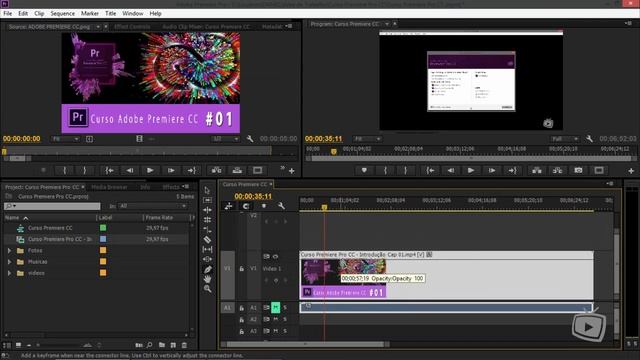Screen dimensions: 640x360
Task: Switch to Effect Controls tab
Action: pos(132,27)
